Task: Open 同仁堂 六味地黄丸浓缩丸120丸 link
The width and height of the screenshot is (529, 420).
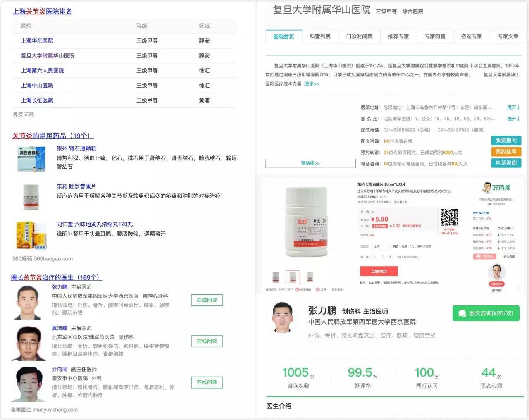Action: [x=95, y=224]
